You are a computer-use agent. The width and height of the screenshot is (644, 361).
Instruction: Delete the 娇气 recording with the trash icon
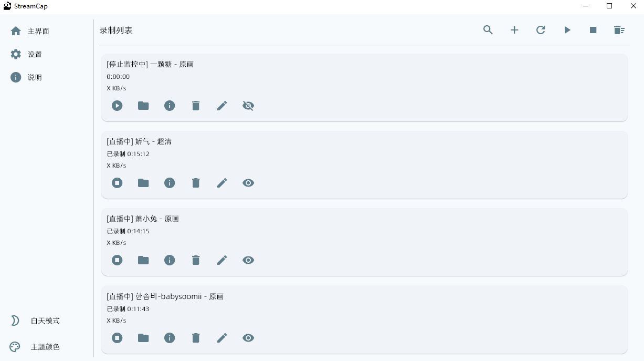coord(196,183)
